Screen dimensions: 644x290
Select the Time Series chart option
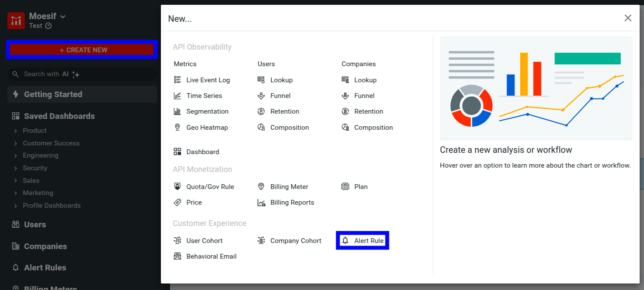tap(205, 95)
